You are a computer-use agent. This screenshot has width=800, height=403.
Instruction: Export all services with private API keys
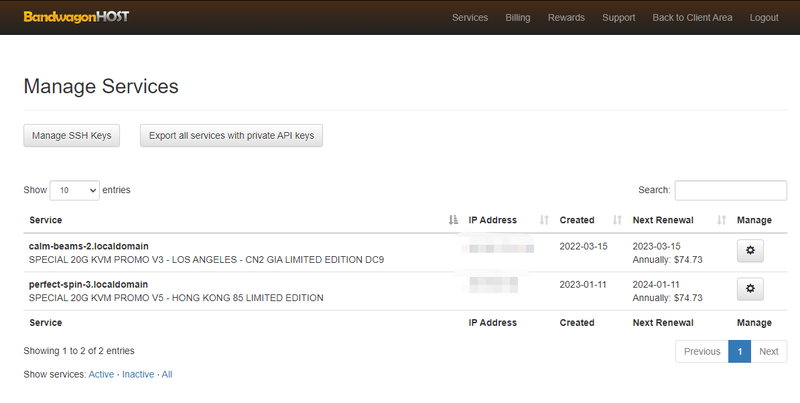pyautogui.click(x=231, y=136)
